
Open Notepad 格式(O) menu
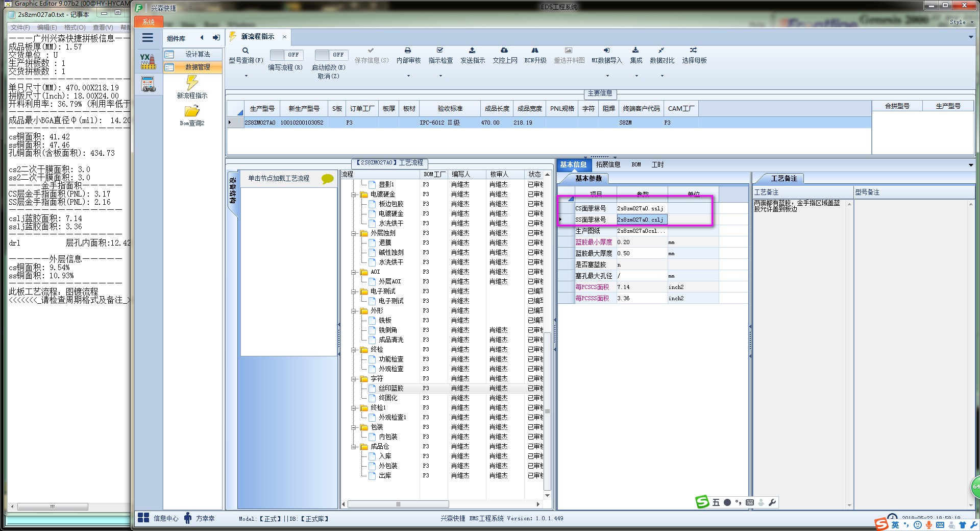[x=75, y=28]
